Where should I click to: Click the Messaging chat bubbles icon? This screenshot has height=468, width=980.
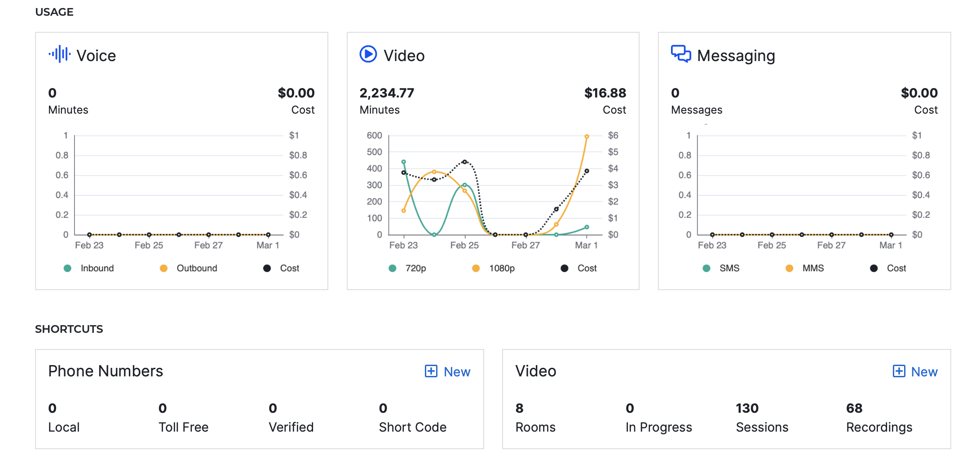coord(681,54)
